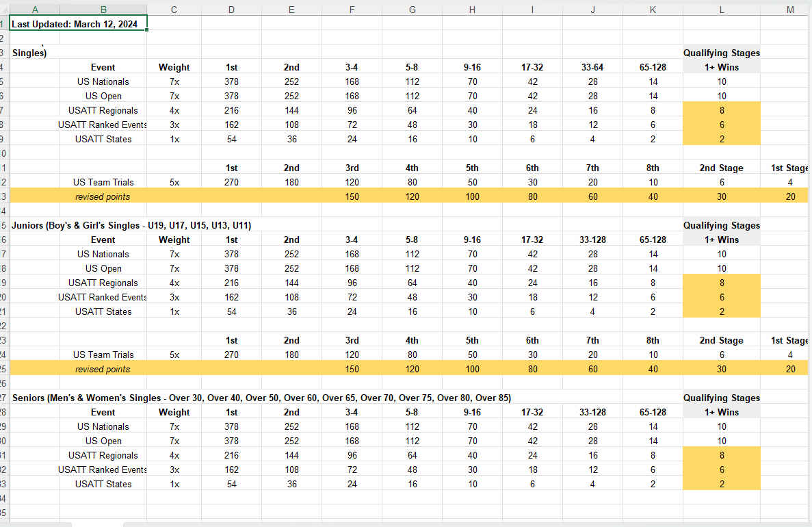Select the "Last Updated: March 12, 2024" cell
This screenshot has height=527, width=812.
tap(78, 24)
